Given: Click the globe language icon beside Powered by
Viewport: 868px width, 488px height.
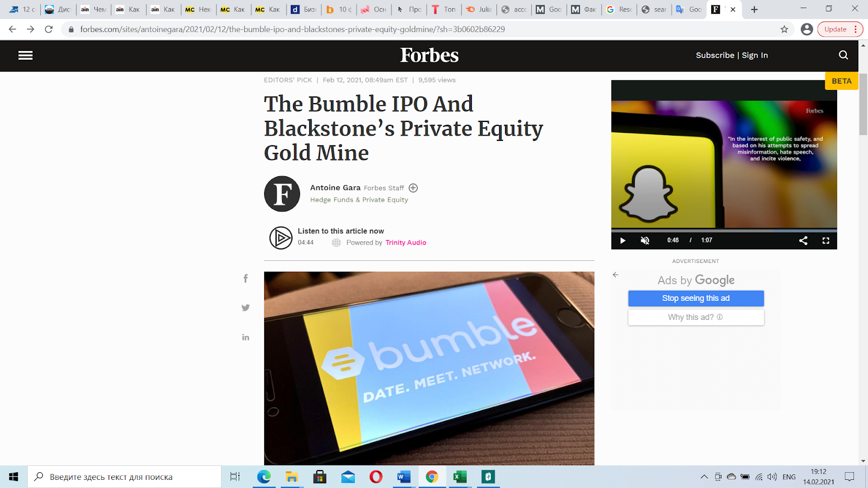Looking at the screenshot, I should [x=336, y=243].
